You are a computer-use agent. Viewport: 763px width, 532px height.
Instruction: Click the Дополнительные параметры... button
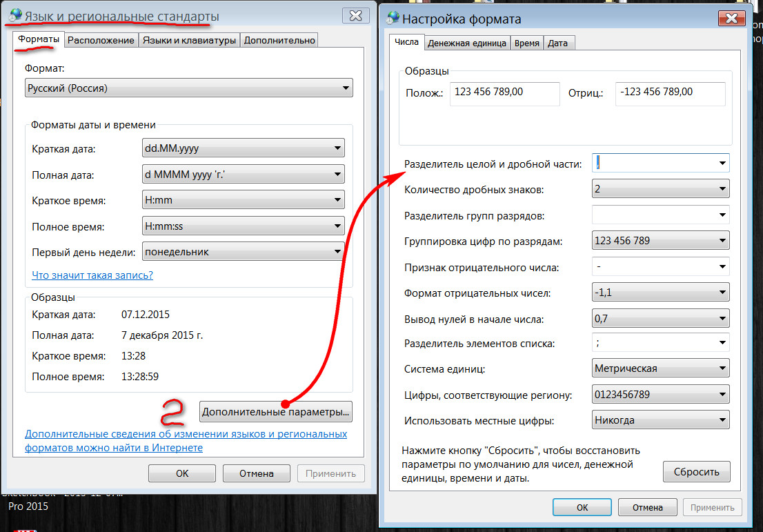click(x=275, y=412)
